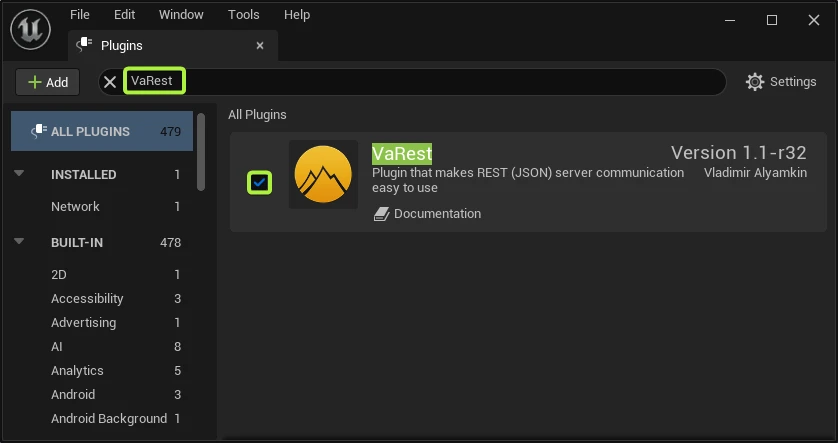Collapse the Built-In category arrow

point(19,242)
